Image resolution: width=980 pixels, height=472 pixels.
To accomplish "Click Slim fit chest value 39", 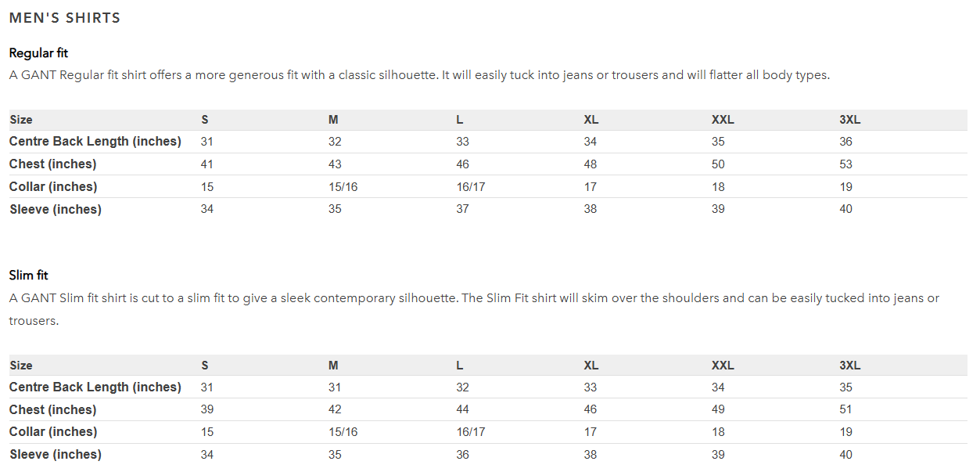I will click(206, 409).
